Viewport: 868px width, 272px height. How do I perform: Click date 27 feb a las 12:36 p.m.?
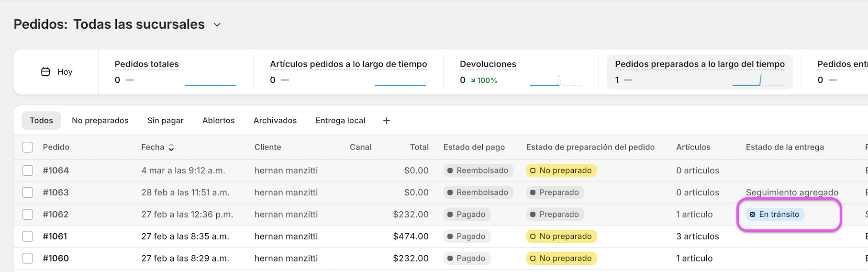pos(187,215)
